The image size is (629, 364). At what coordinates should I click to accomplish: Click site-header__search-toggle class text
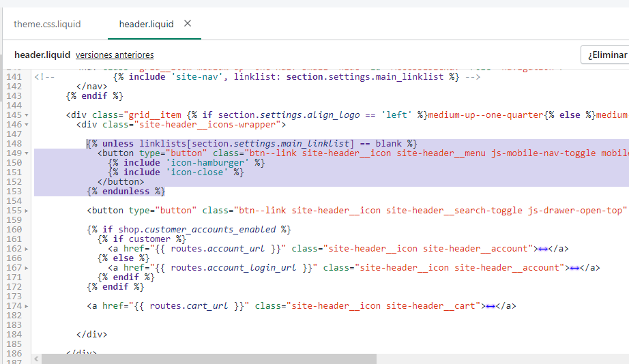454,211
